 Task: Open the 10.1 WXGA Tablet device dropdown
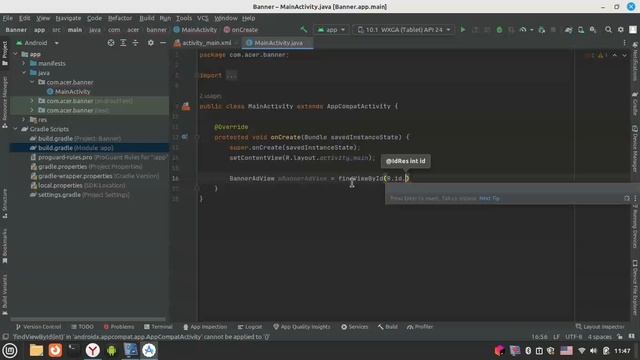[403, 29]
